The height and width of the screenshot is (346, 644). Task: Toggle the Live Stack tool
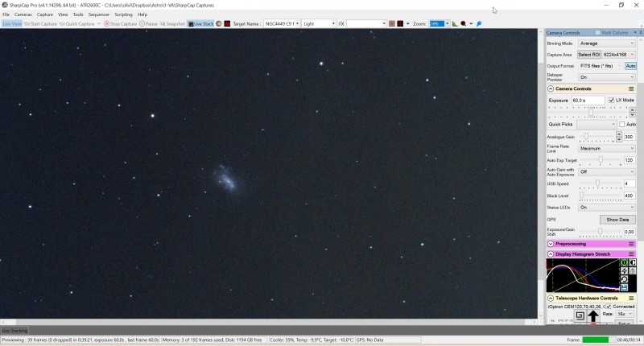click(200, 24)
